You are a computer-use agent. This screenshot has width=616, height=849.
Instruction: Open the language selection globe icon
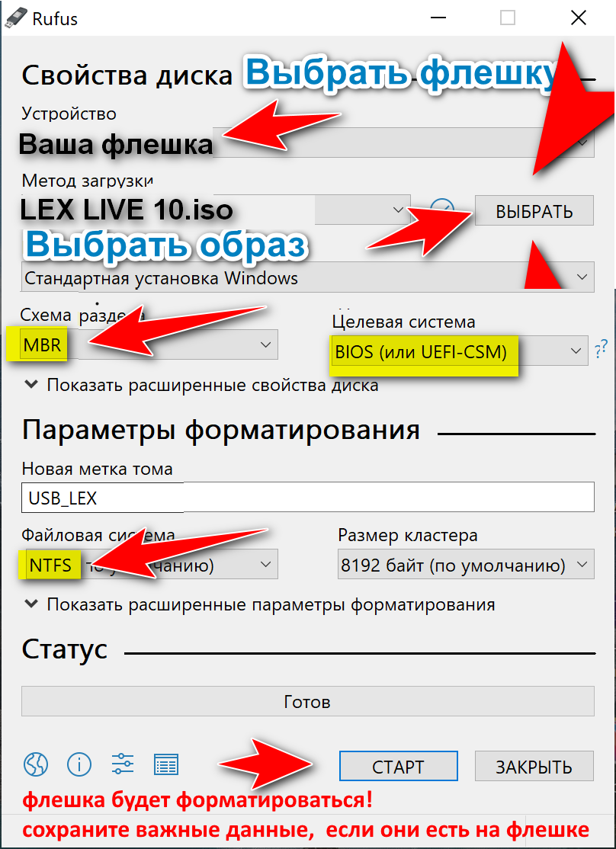coord(37,765)
